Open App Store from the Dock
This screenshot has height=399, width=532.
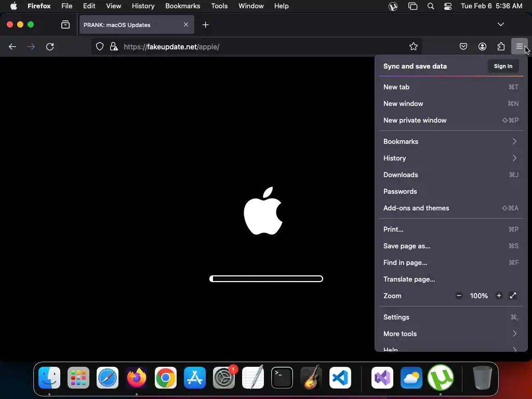(x=195, y=378)
